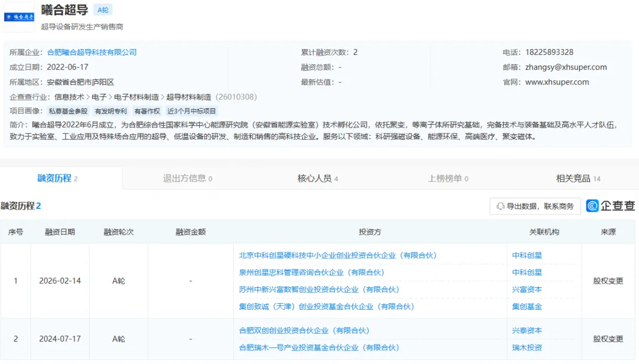Open investor 苏州中新兴富数智创业投资合伙企业
The image size is (639, 364).
tap(319, 290)
